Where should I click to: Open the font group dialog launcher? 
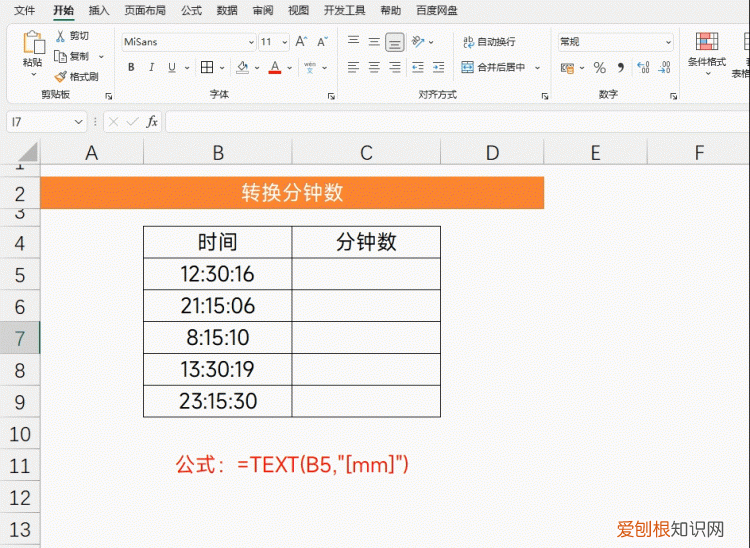pos(331,96)
